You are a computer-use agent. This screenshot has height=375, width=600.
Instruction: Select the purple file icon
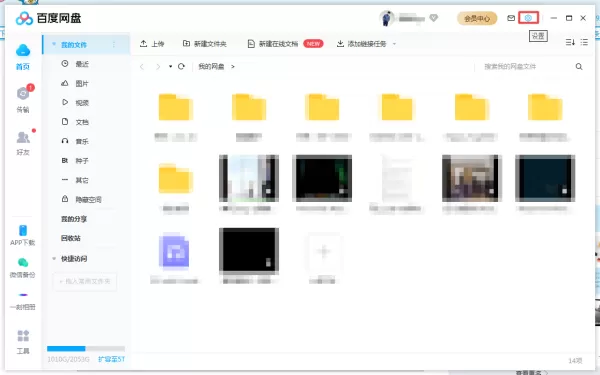click(x=174, y=251)
